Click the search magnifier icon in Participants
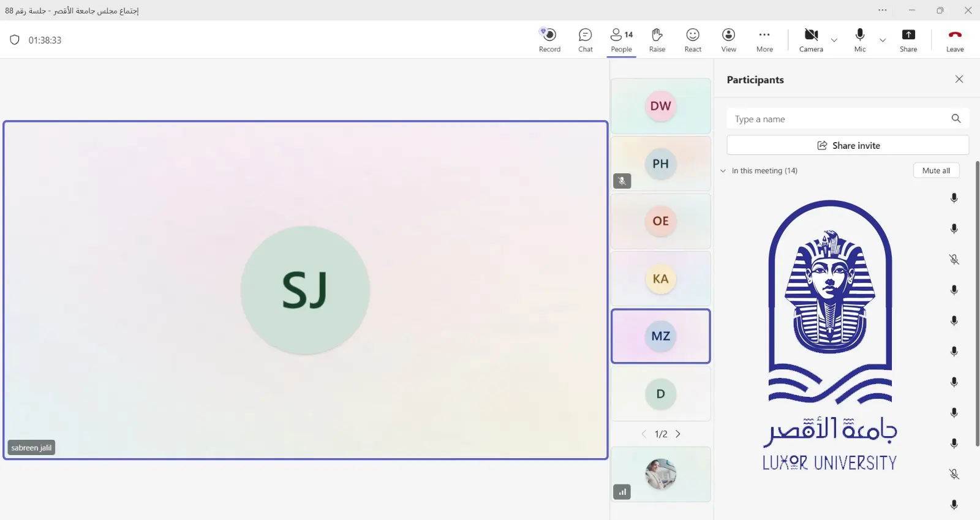 956,119
